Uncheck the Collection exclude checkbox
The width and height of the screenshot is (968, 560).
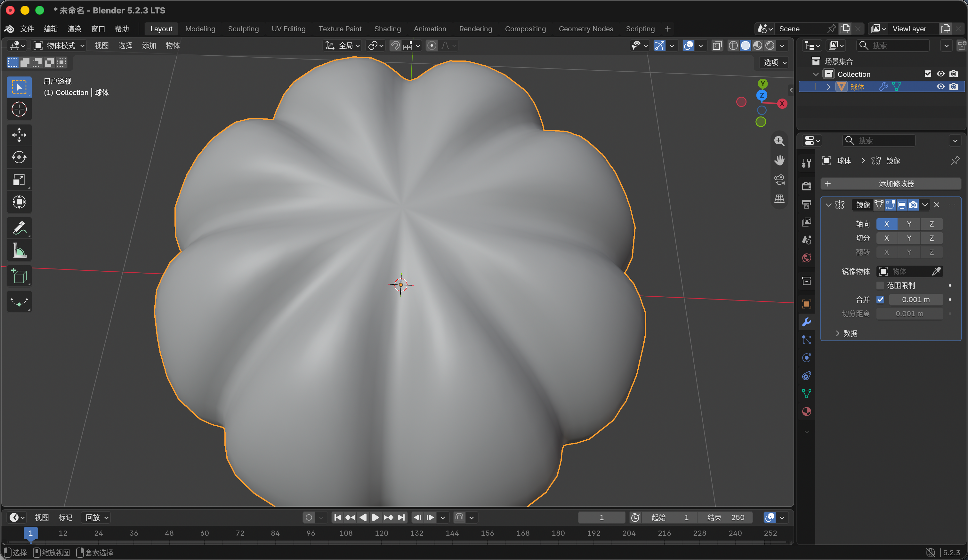coord(928,74)
